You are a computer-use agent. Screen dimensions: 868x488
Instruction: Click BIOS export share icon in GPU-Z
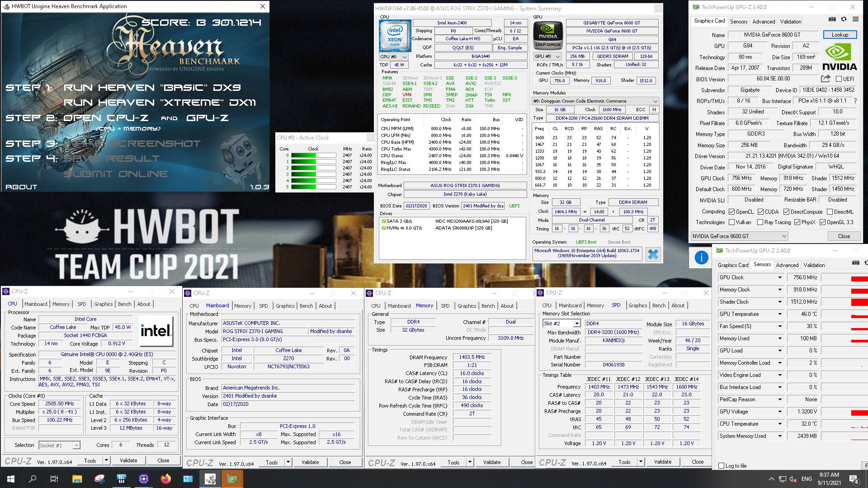(x=826, y=79)
